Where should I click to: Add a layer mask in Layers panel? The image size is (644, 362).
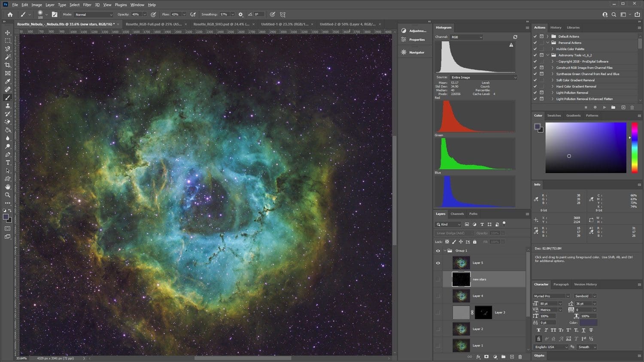(486, 357)
